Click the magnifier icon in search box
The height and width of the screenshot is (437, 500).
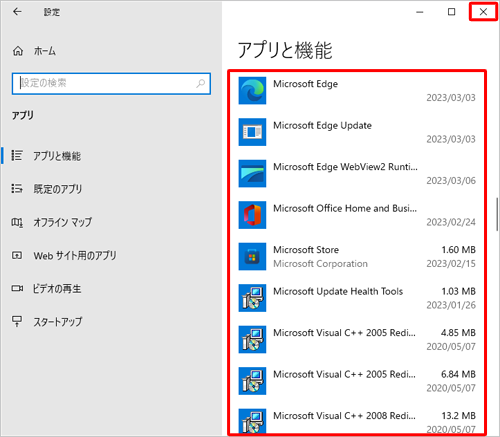coord(200,83)
